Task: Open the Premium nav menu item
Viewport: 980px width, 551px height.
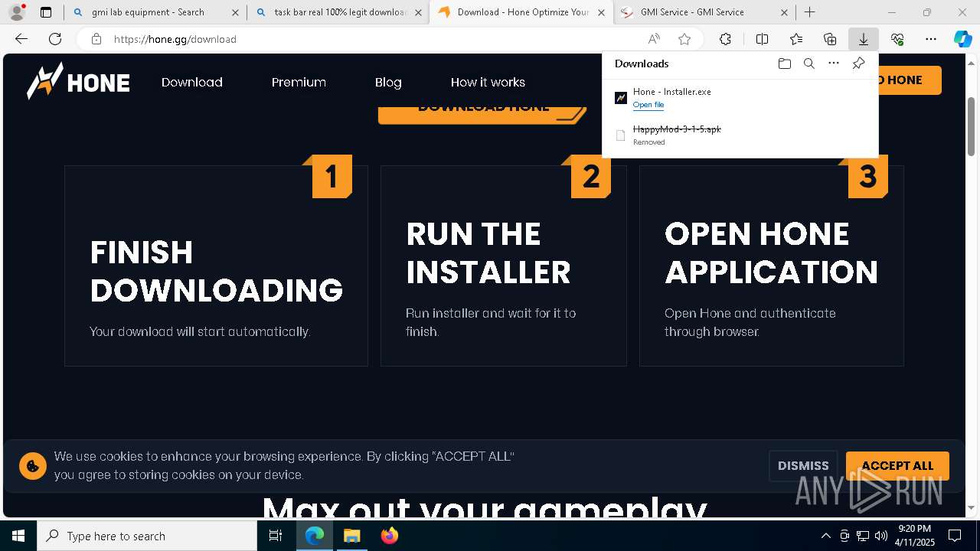Action: [299, 82]
